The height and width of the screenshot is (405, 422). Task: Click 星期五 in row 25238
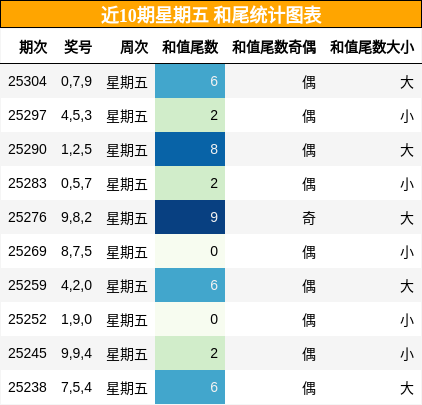(127, 388)
